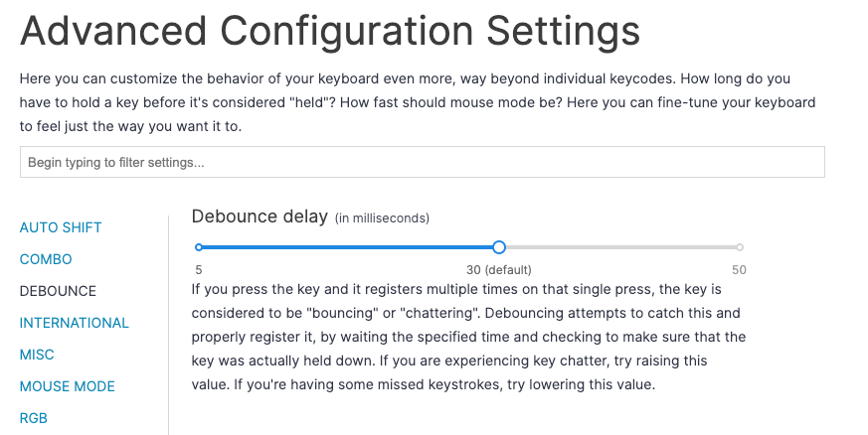The width and height of the screenshot is (868, 435).
Task: Switch to the MISC settings section
Action: 37,355
